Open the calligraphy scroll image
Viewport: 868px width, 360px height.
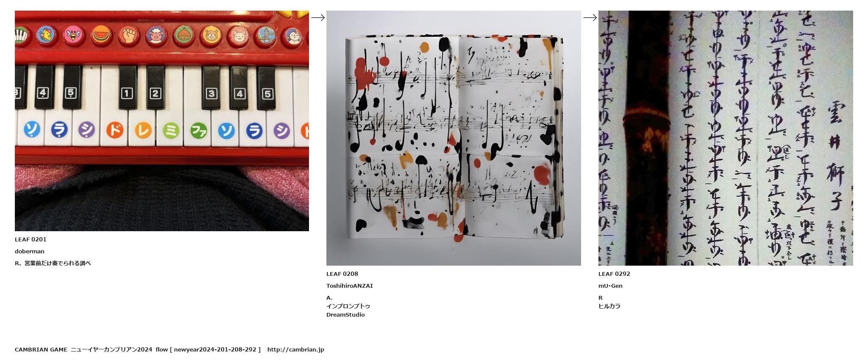tap(725, 138)
